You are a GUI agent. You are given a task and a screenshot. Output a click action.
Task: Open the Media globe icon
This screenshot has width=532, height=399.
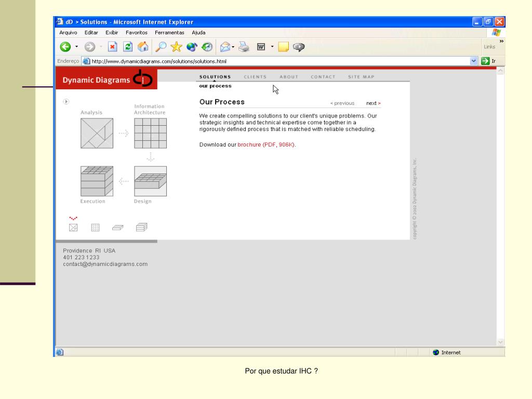[x=192, y=47]
